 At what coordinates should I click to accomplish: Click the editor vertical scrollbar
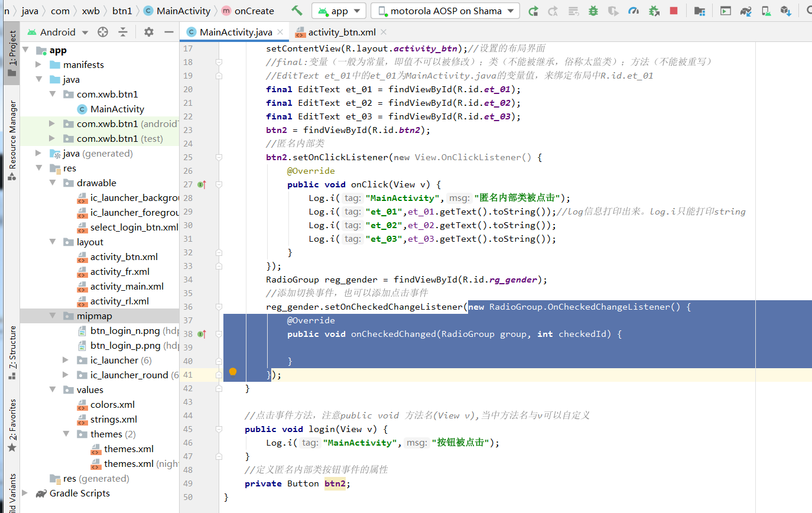808,236
